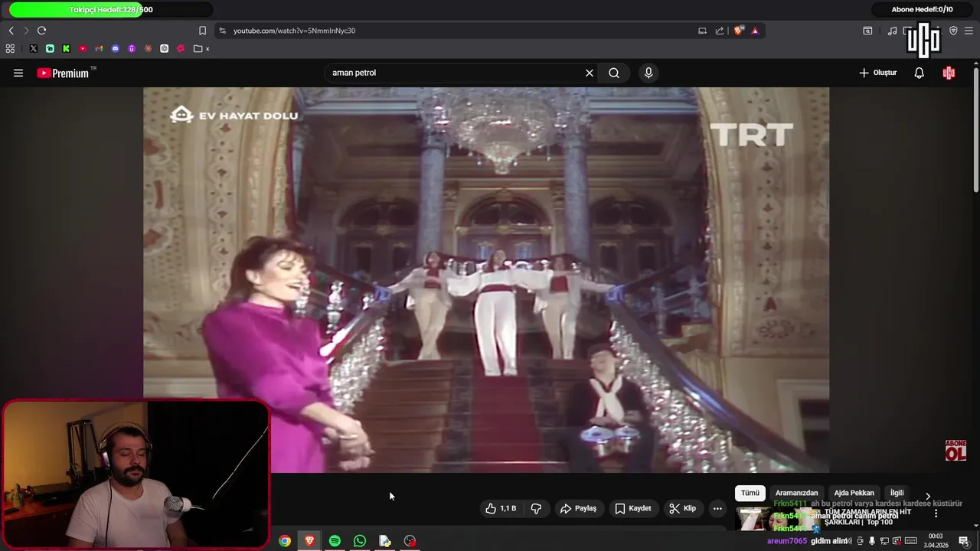Screen dimensions: 980x551
Task: Run search with the magnifier button
Action: click(x=614, y=73)
